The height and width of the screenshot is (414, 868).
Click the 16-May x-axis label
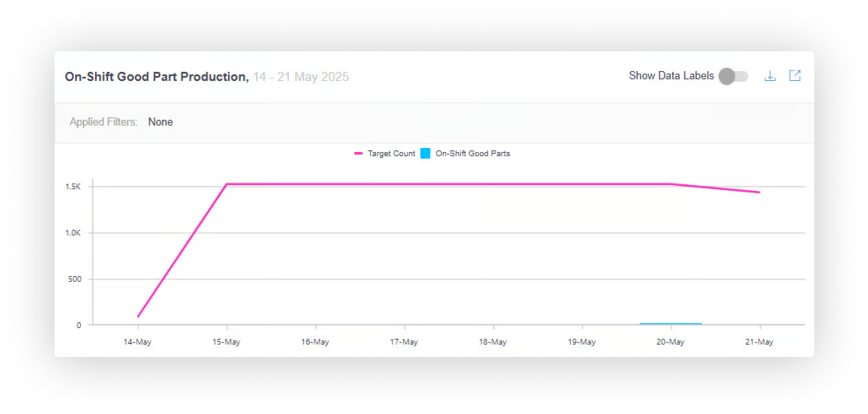pyautogui.click(x=315, y=342)
